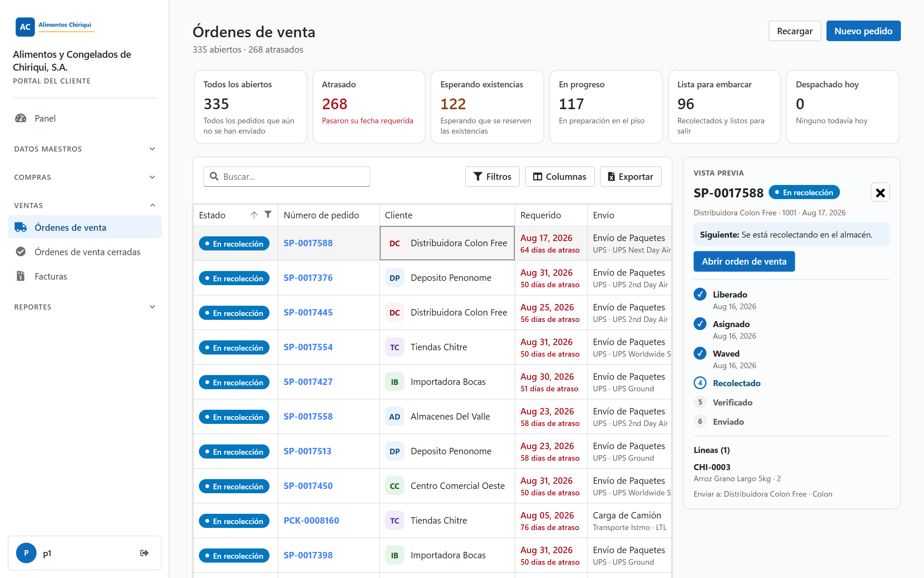Open order link SP-0017558
This screenshot has height=578, width=924.
[308, 417]
